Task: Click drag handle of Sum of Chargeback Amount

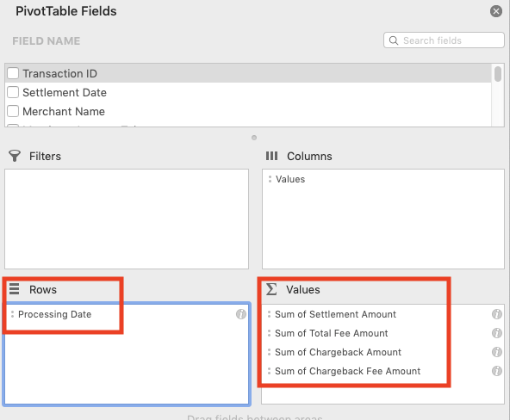Action: (x=269, y=352)
